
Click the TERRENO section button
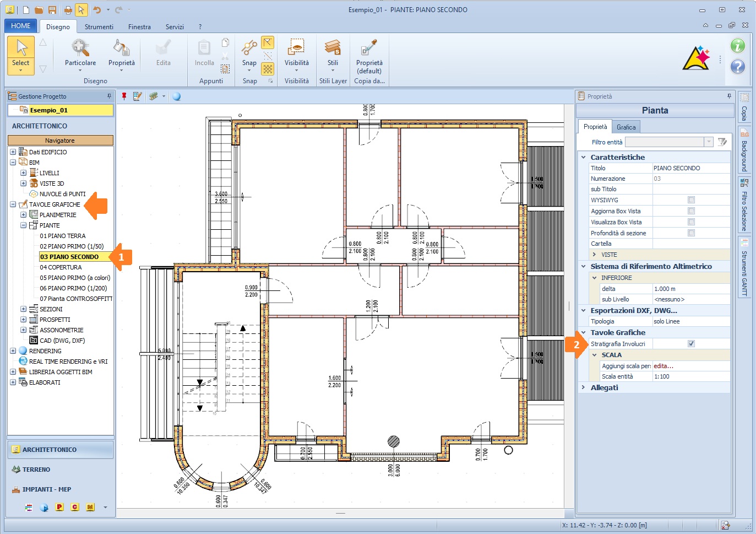pyautogui.click(x=36, y=470)
